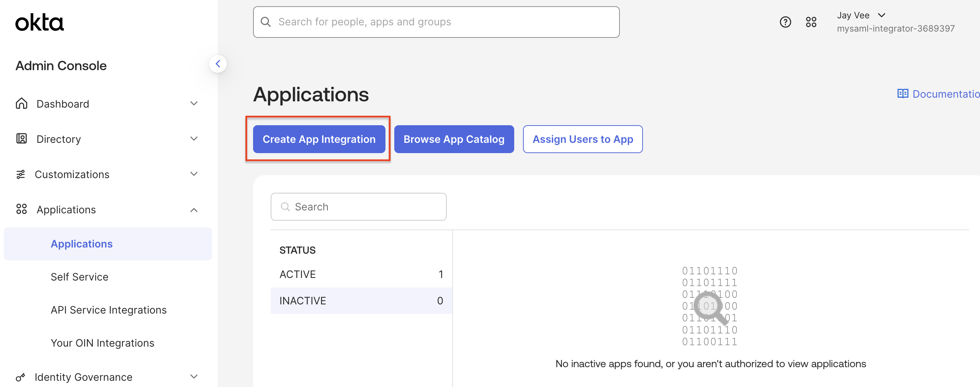Screen dimensions: 980x387
Task: Collapse the Applications menu chevron
Action: click(194, 210)
